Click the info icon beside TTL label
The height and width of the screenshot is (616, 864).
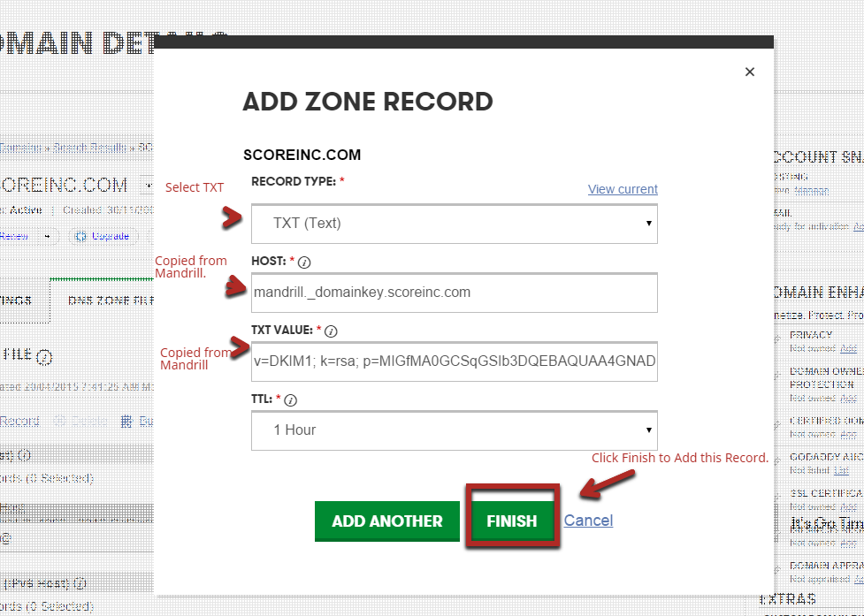(291, 400)
